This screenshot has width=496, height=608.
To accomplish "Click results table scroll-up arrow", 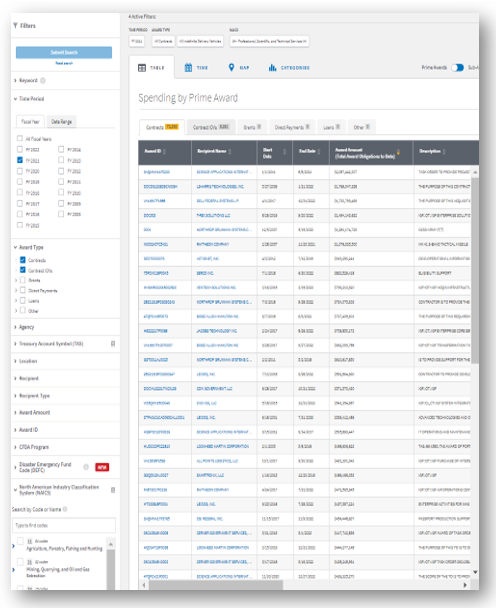I will (x=475, y=172).
